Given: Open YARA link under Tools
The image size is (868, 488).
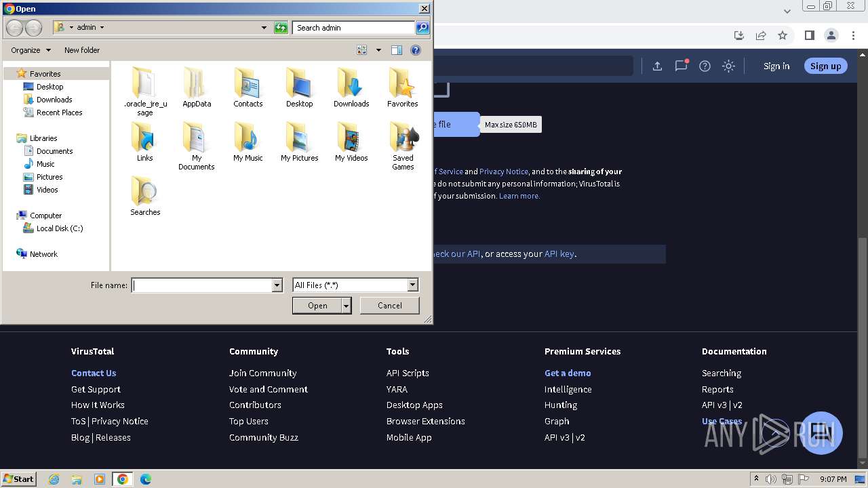Looking at the screenshot, I should coord(397,389).
